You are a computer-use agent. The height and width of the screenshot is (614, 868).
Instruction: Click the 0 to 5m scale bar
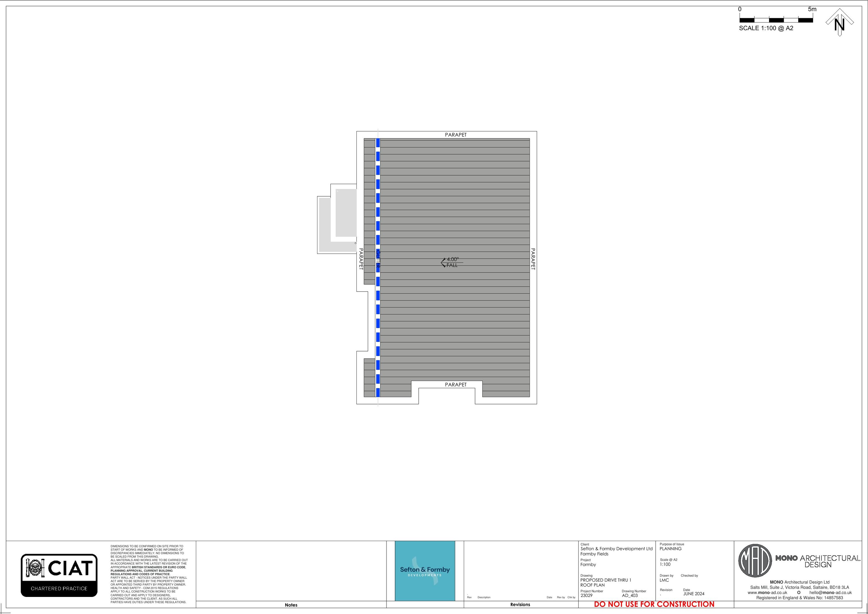pos(776,20)
